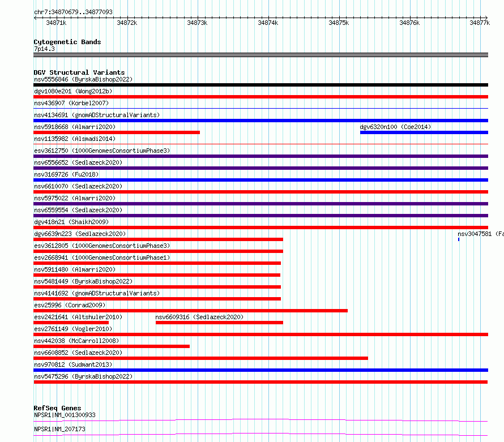Open dgv1080e201 (Wong2012b) variant label
This screenshot has height=442, width=504.
pos(73,91)
